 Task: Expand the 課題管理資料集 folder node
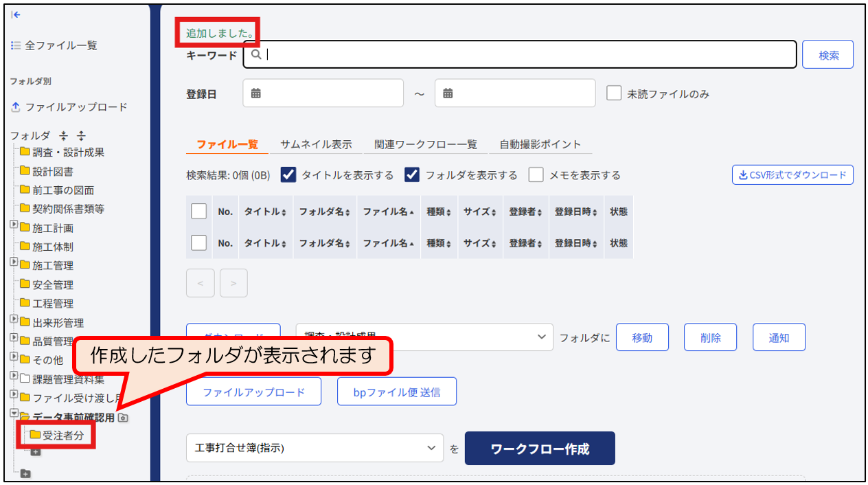(14, 376)
